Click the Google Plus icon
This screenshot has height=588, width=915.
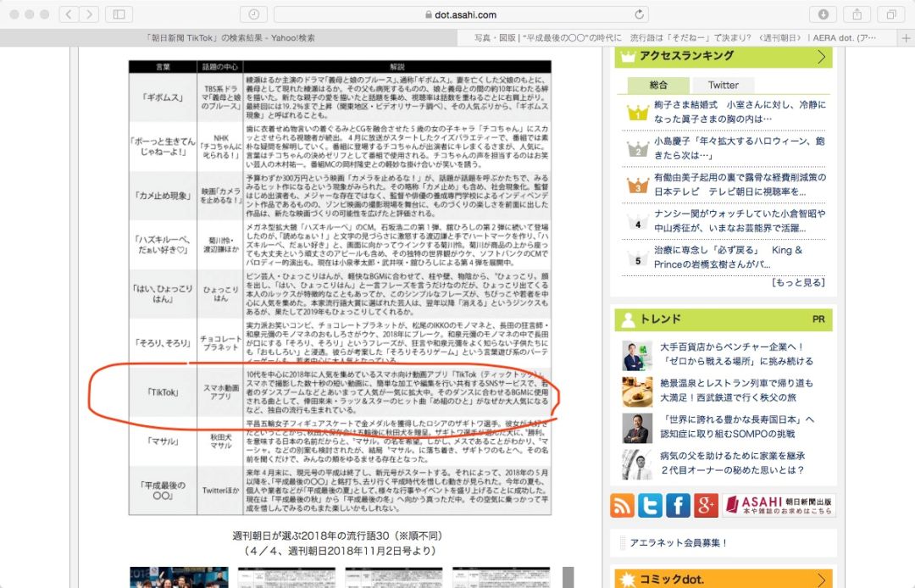pyautogui.click(x=706, y=505)
